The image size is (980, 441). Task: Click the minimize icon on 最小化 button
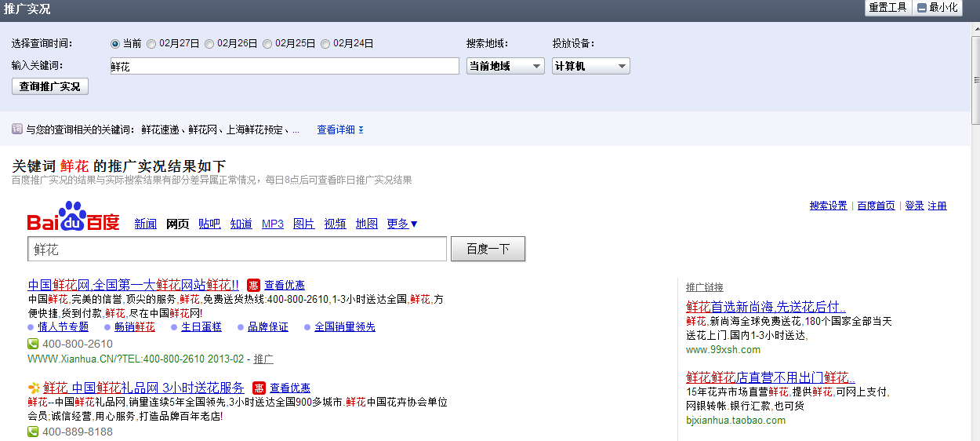point(922,8)
